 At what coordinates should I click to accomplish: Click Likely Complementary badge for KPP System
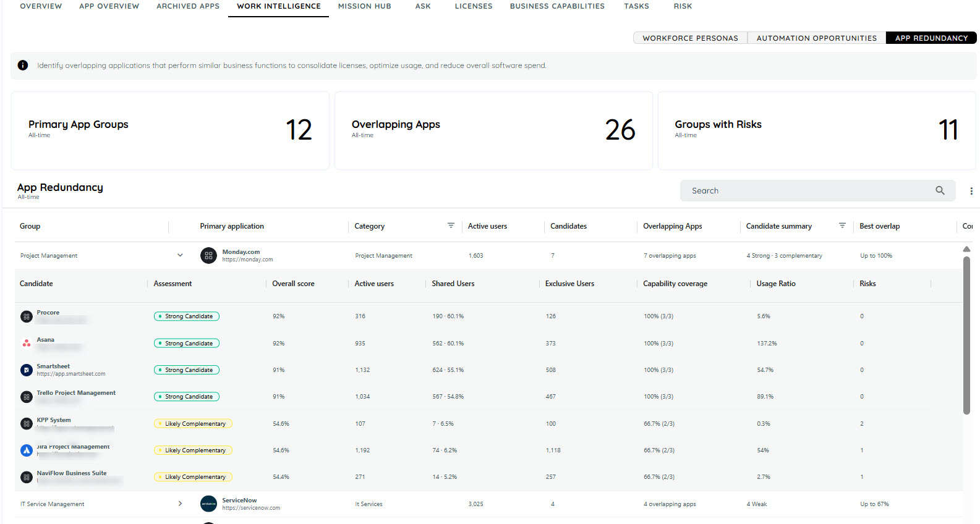tap(193, 423)
